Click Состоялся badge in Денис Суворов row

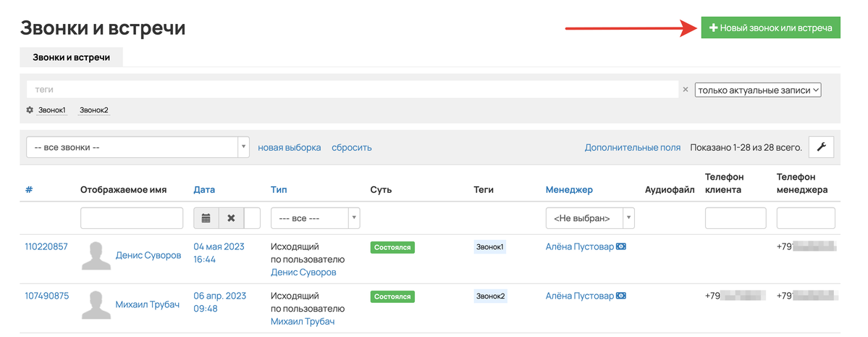tap(392, 247)
